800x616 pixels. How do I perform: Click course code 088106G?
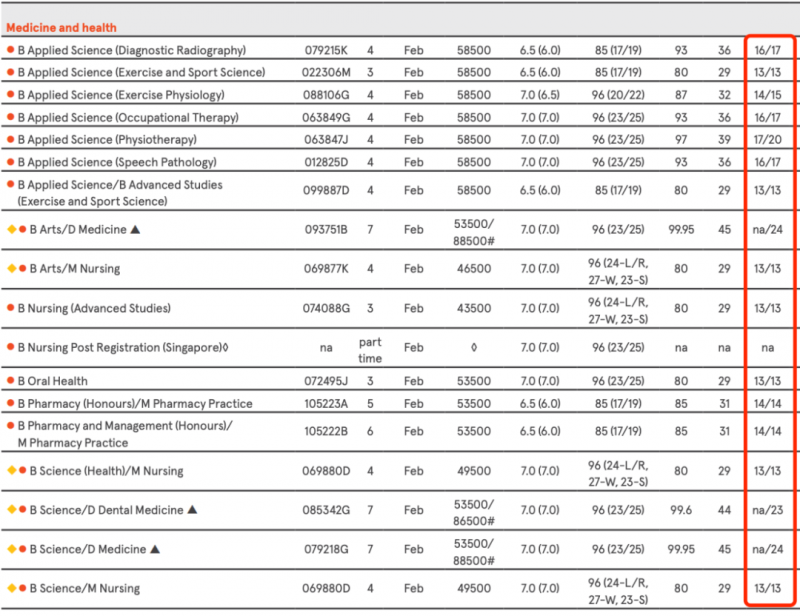point(326,95)
